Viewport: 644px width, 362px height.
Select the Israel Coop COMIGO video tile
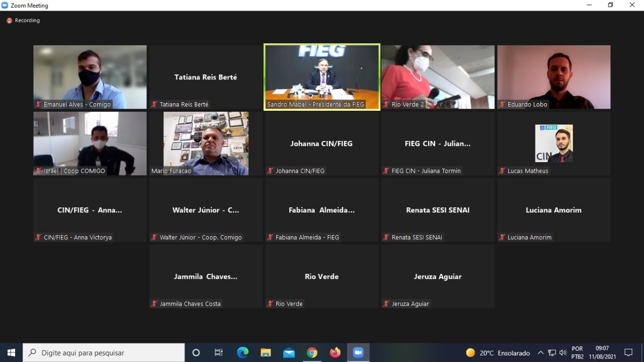coord(90,143)
